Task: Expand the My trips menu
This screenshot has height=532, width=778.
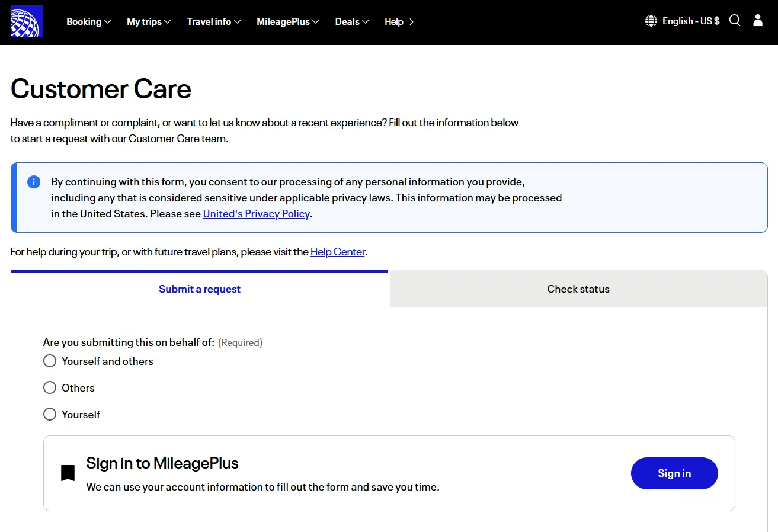Action: 149,21
